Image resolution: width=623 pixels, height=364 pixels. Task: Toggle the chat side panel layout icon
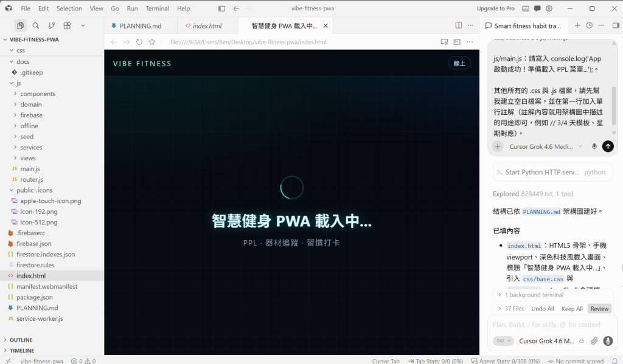(x=616, y=26)
